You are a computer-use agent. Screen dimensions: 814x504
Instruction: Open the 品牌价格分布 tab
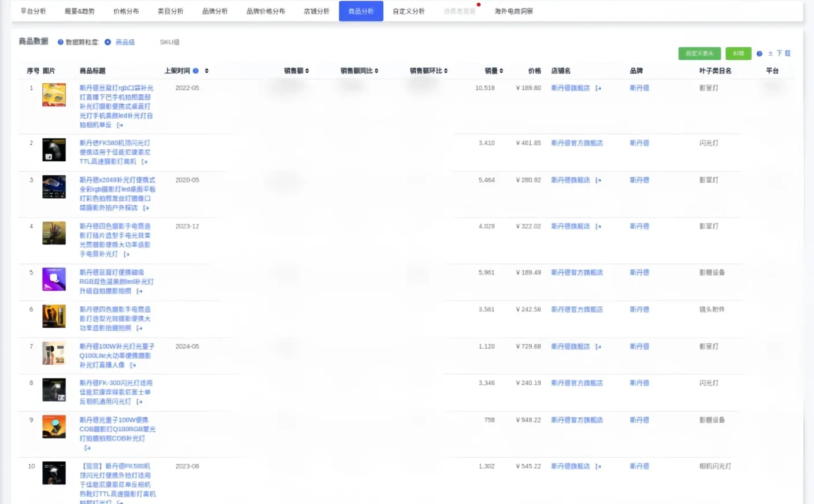pyautogui.click(x=266, y=11)
